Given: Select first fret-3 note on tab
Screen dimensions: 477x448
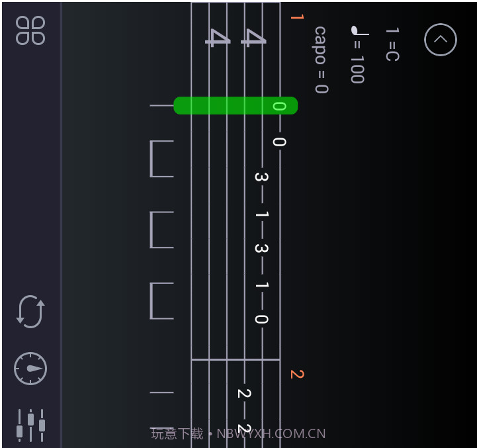Looking at the screenshot, I should coord(261,177).
